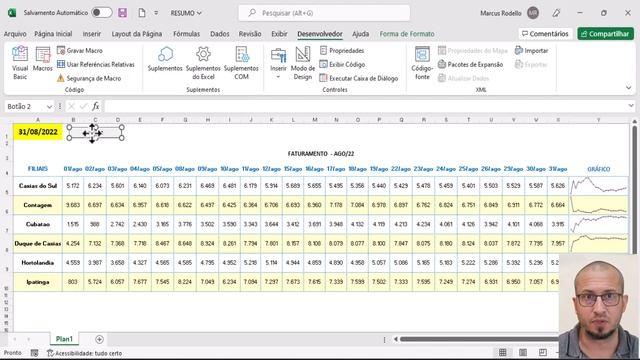Click the Pesquisar search box

click(324, 13)
